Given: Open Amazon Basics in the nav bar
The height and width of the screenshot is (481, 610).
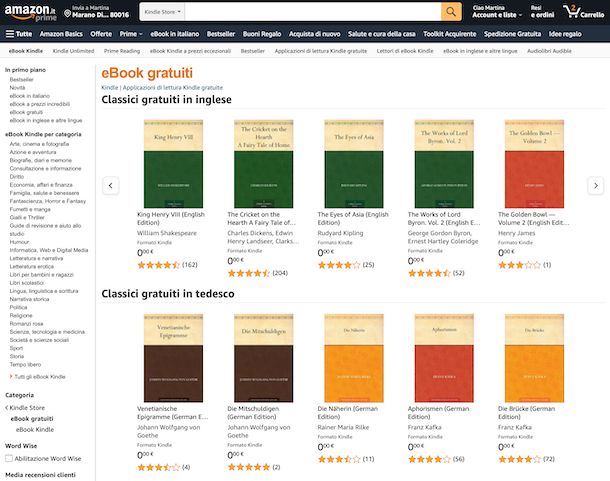Looking at the screenshot, I should [61, 34].
